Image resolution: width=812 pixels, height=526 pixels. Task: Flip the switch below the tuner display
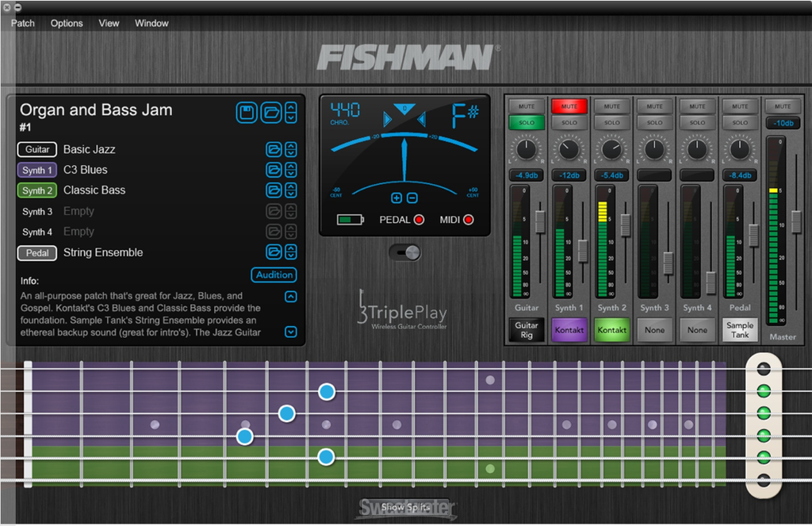click(x=405, y=252)
